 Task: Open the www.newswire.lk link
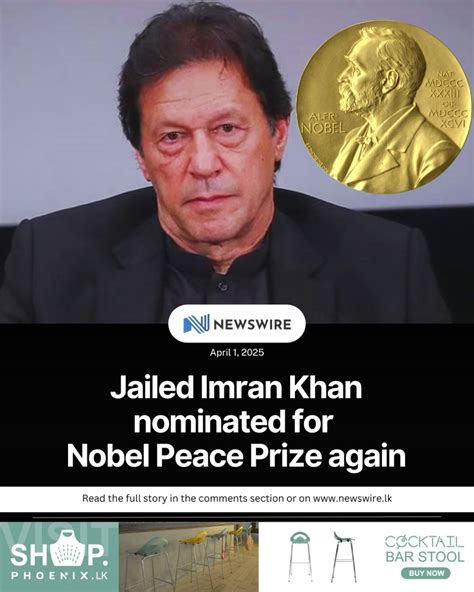(x=353, y=498)
